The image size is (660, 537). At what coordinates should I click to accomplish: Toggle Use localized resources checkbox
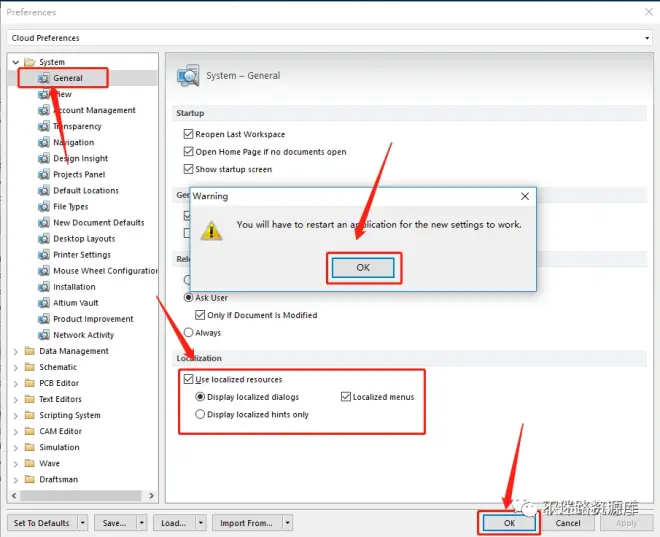[188, 380]
